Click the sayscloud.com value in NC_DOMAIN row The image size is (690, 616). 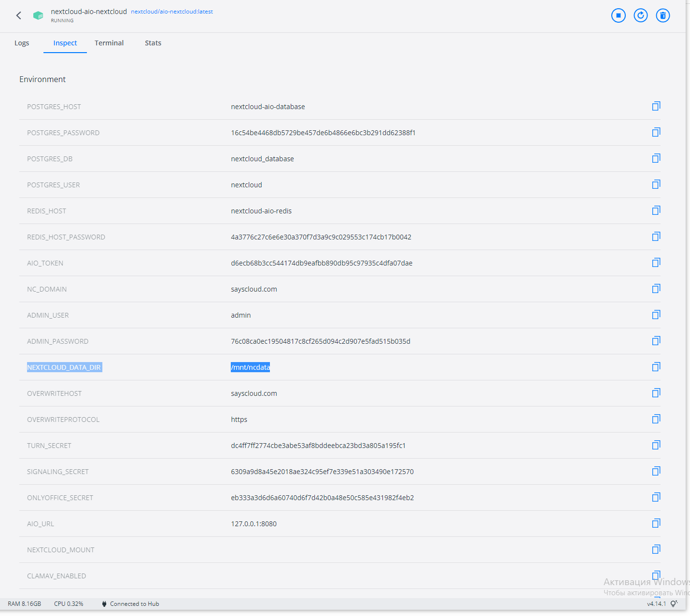coord(254,289)
